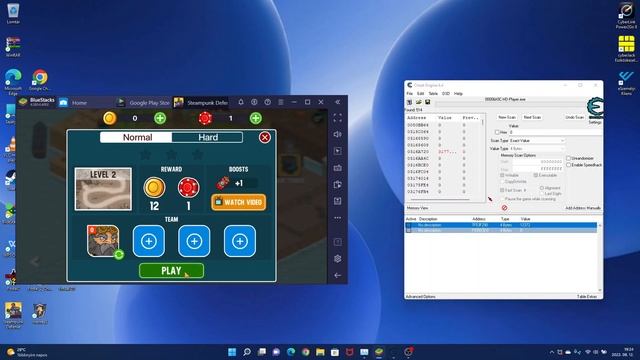
Task: Open Google Chrome desktop shortcut
Action: pyautogui.click(x=40, y=80)
